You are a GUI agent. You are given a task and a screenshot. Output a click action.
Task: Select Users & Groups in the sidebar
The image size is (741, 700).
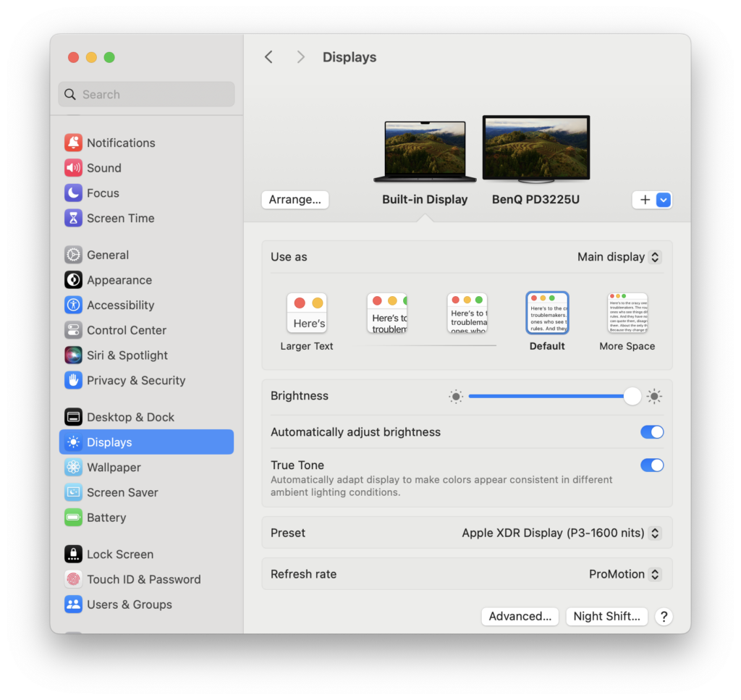(x=146, y=604)
